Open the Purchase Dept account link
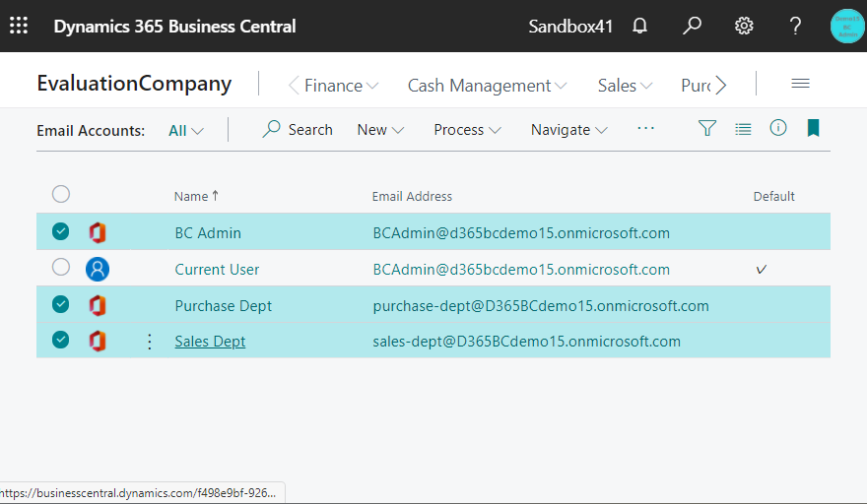Viewport: 867px width, 504px height. point(224,306)
